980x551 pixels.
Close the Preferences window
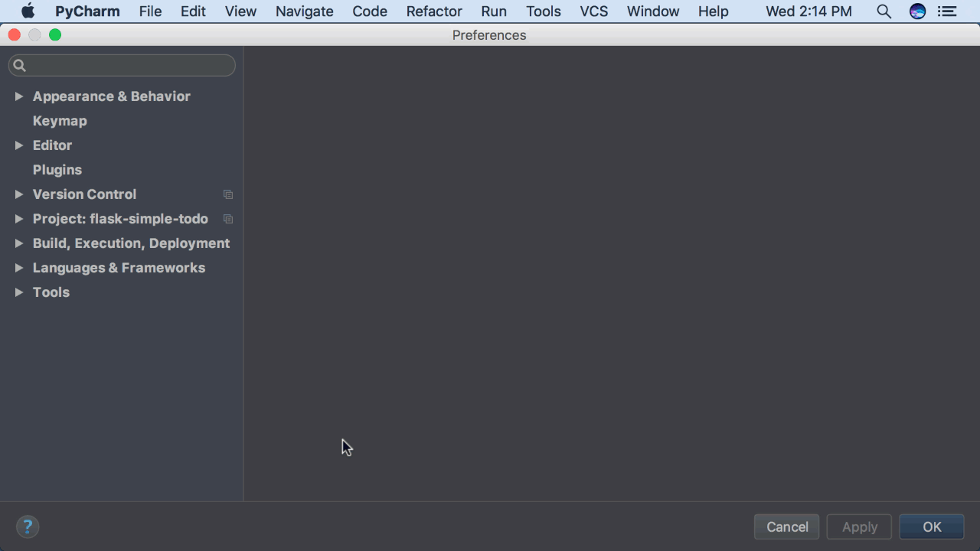tap(15, 34)
